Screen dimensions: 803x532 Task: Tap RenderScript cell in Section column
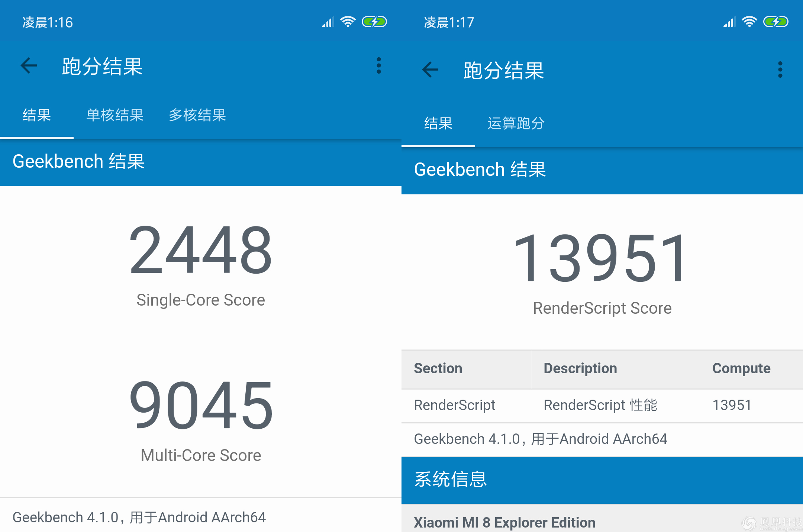coord(455,405)
